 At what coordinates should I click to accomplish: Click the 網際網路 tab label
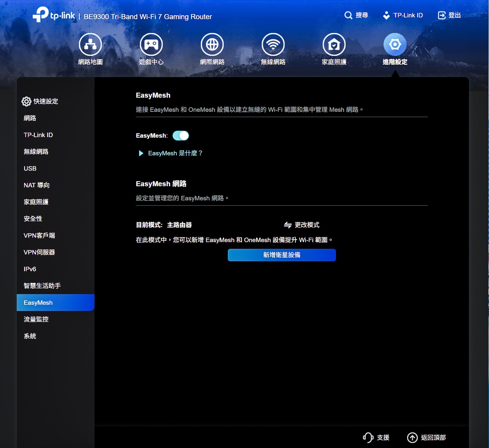point(212,62)
